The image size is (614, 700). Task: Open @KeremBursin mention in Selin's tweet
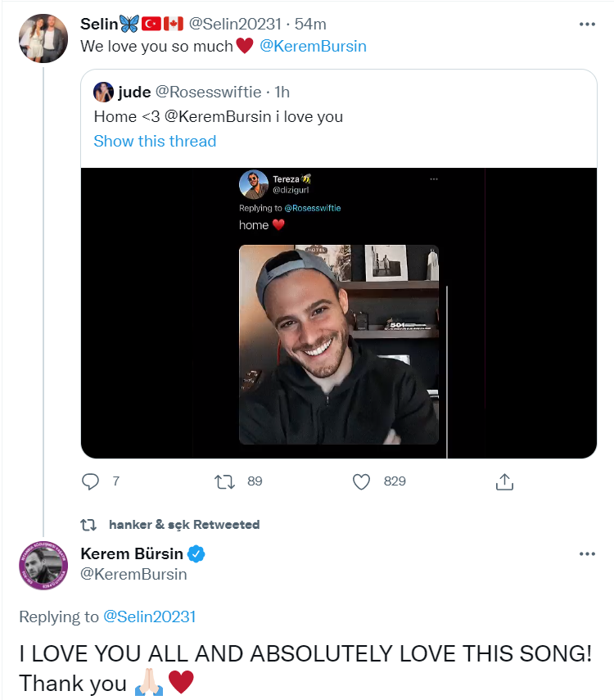[313, 47]
